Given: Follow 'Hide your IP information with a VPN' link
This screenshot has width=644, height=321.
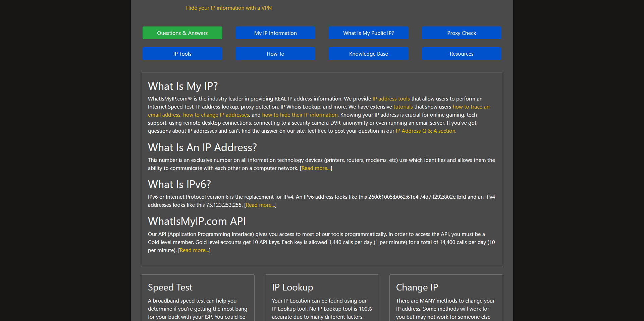Looking at the screenshot, I should [x=229, y=8].
